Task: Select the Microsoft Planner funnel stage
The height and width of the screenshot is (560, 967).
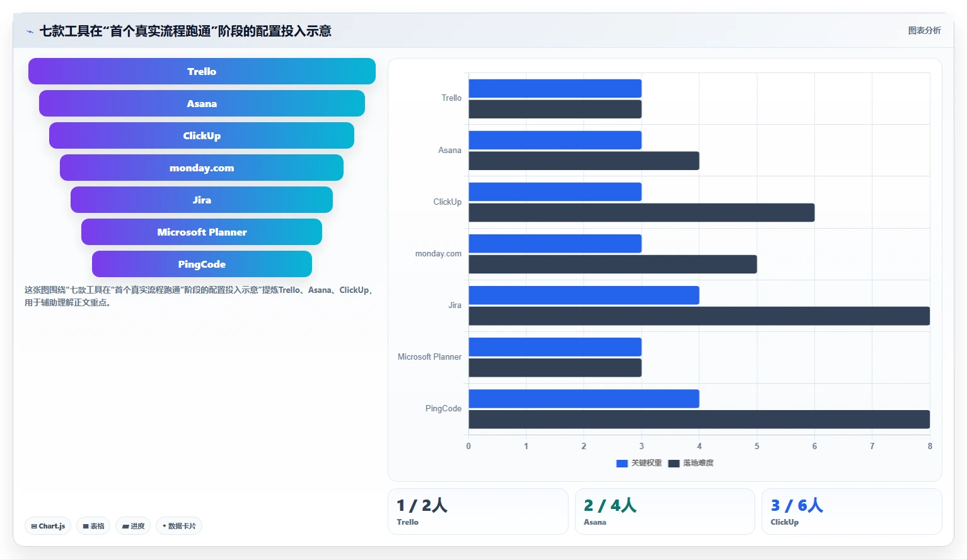Action: pos(202,232)
